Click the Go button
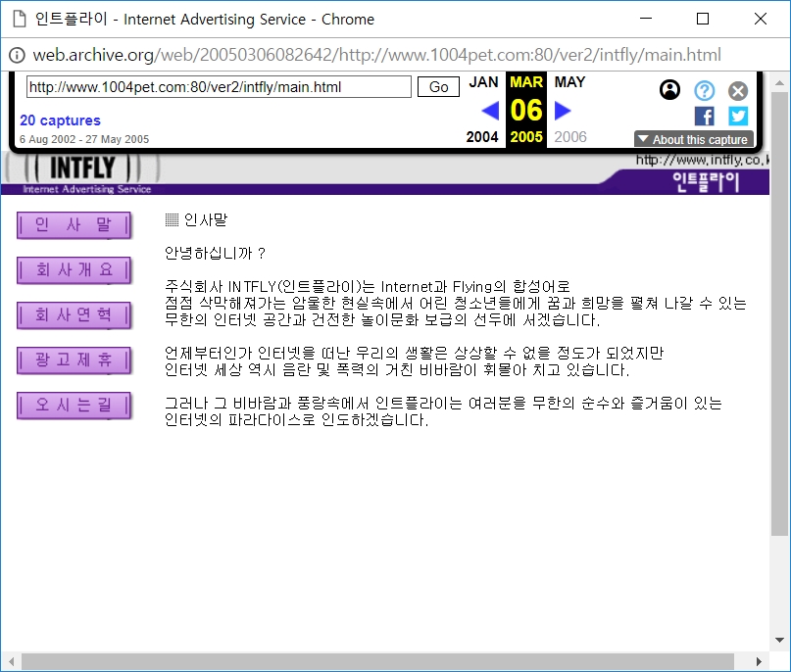This screenshot has width=791, height=672. [438, 87]
